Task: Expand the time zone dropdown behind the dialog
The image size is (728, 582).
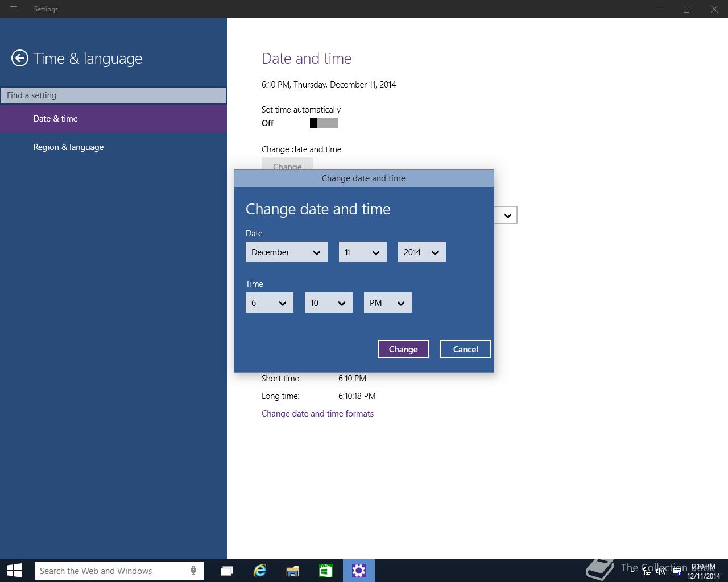Action: click(x=507, y=215)
